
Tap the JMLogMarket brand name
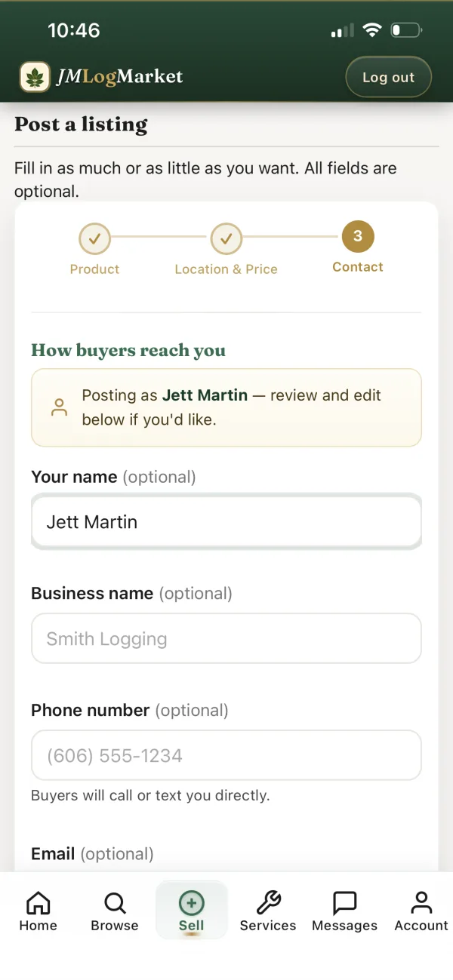click(119, 77)
